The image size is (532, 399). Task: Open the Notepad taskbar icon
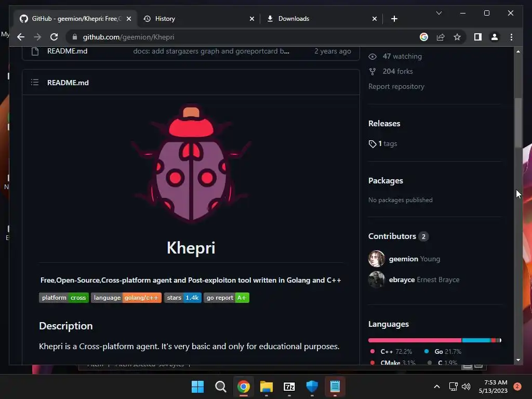(x=335, y=387)
